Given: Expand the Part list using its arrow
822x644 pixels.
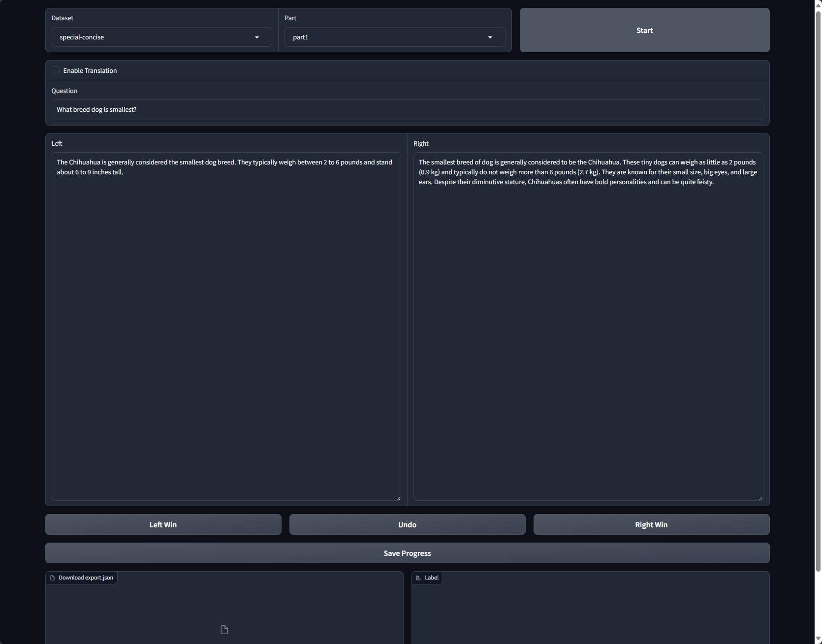Looking at the screenshot, I should click(490, 37).
